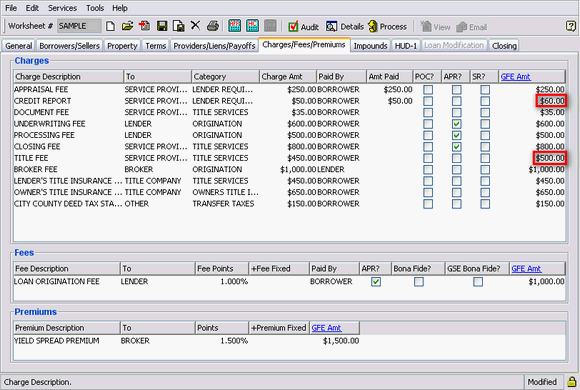The width and height of the screenshot is (580, 390).
Task: Click the Charge Description column header
Action: point(68,77)
